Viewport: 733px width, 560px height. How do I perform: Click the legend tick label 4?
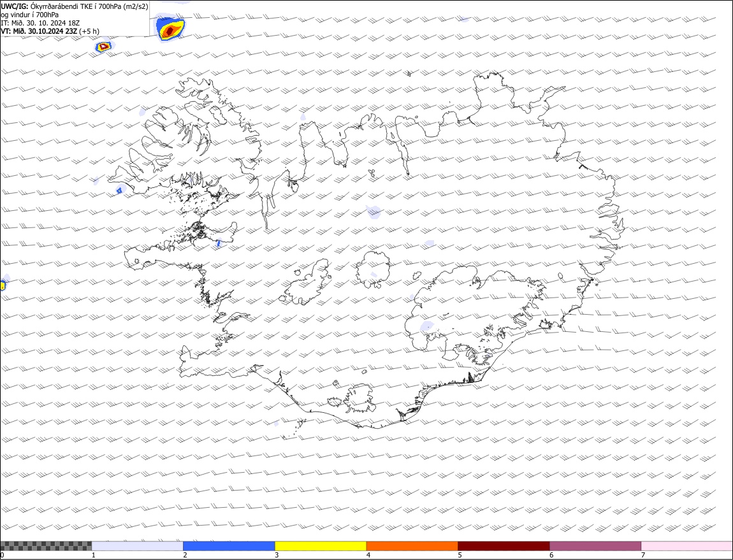(368, 555)
